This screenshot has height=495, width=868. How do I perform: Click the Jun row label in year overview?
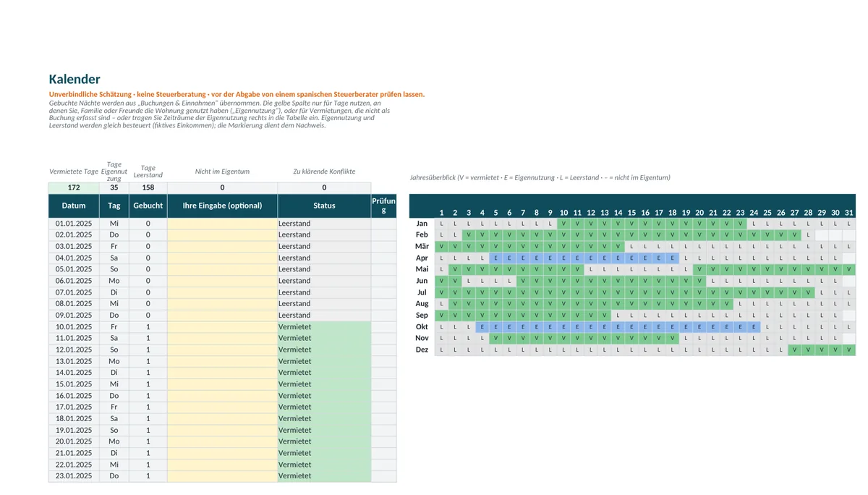pos(422,281)
